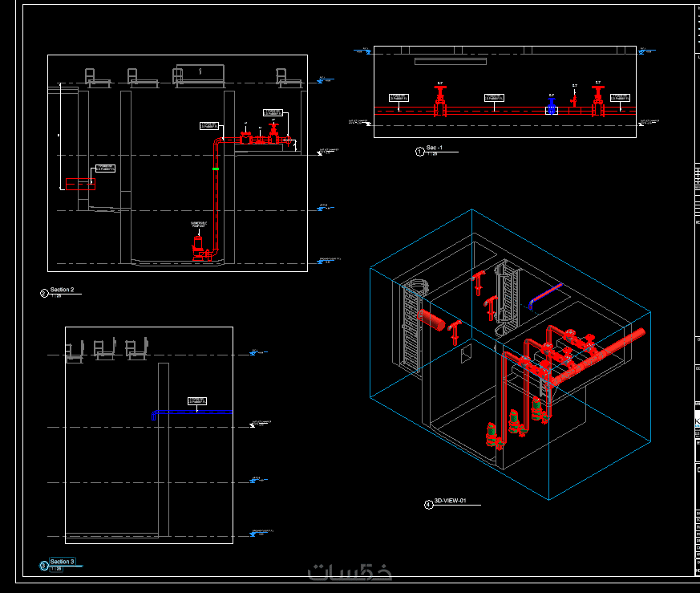Click the pipe tag above Section 3's blue pipe

197,401
